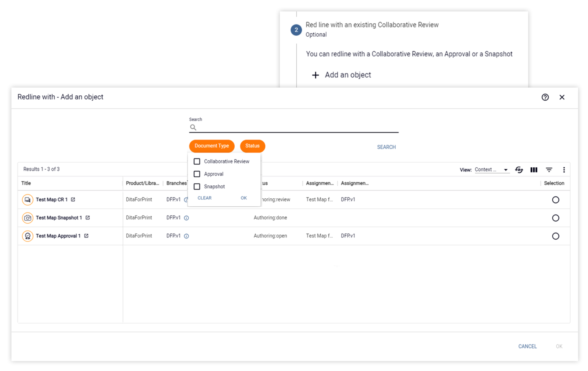Check the Approval filter box
Image resolution: width=588 pixels, height=371 pixels.
(x=197, y=174)
